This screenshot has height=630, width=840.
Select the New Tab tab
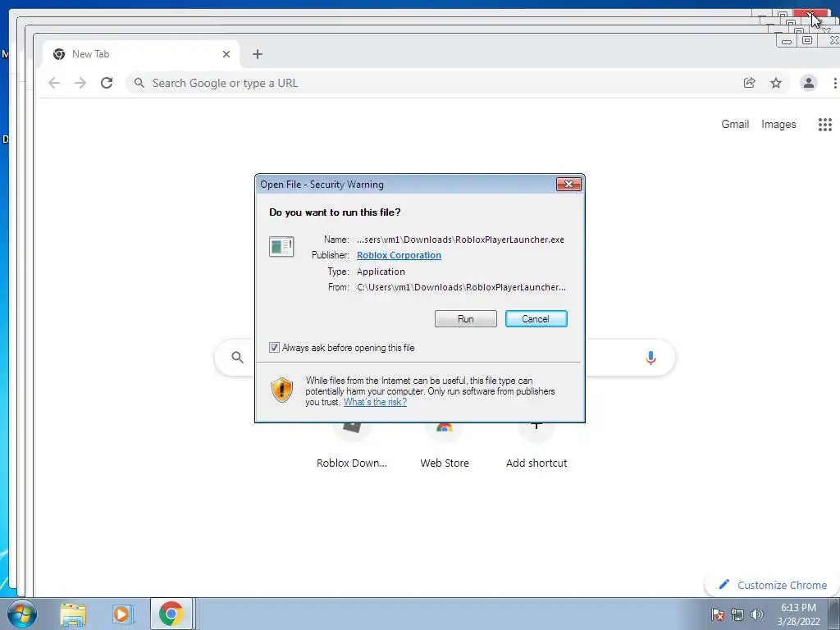141,54
